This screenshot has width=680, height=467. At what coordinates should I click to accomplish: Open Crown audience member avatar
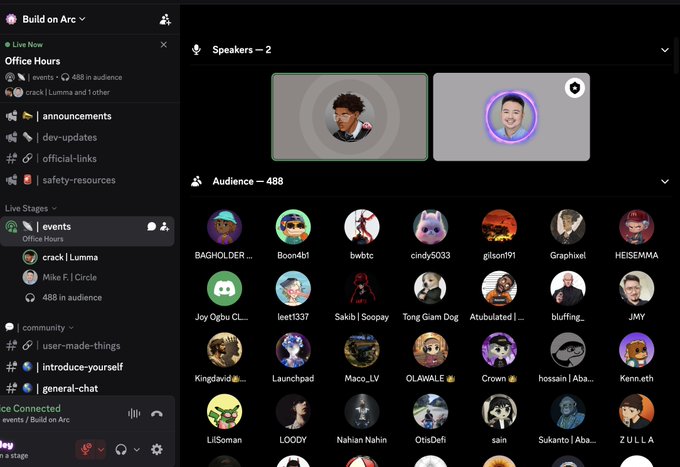(499, 350)
